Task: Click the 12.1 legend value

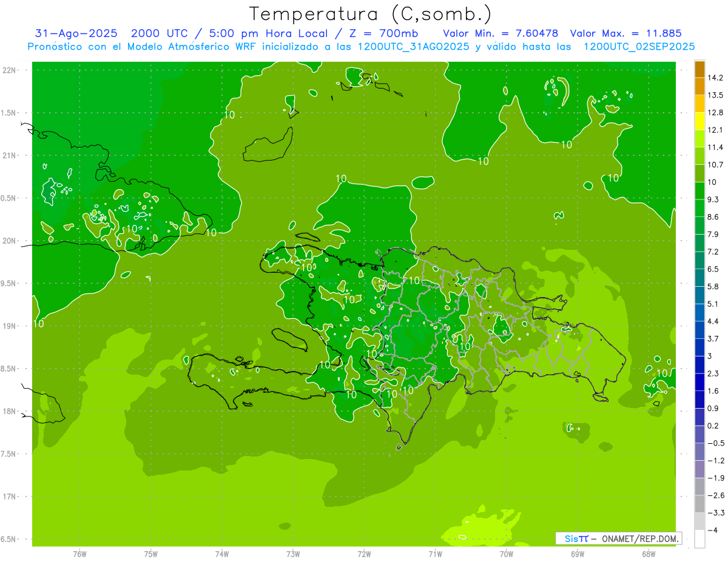Action: pyautogui.click(x=715, y=130)
